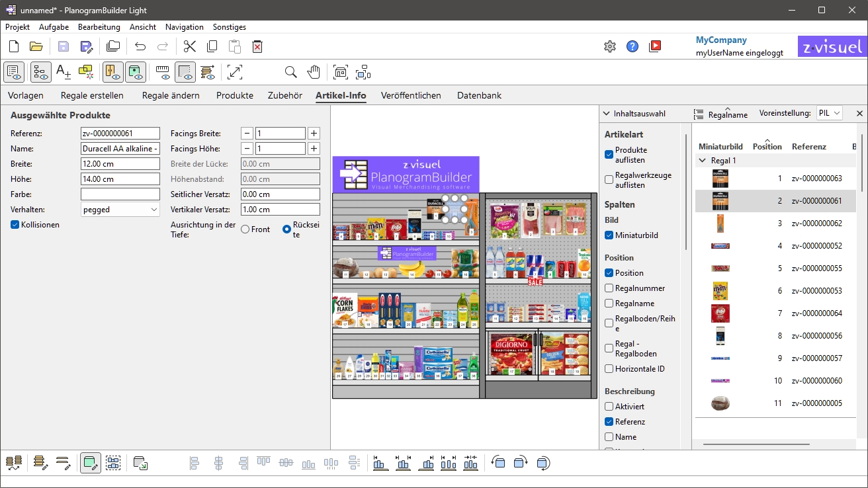Click the stacked projects icon in top toolbar
Image resolution: width=868 pixels, height=488 pixels.
coord(113,46)
